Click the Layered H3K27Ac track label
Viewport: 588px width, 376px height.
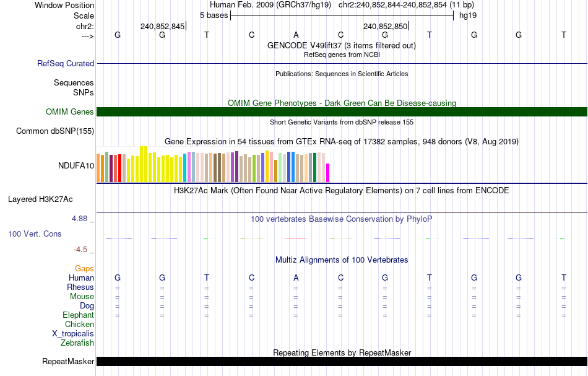[x=40, y=199]
